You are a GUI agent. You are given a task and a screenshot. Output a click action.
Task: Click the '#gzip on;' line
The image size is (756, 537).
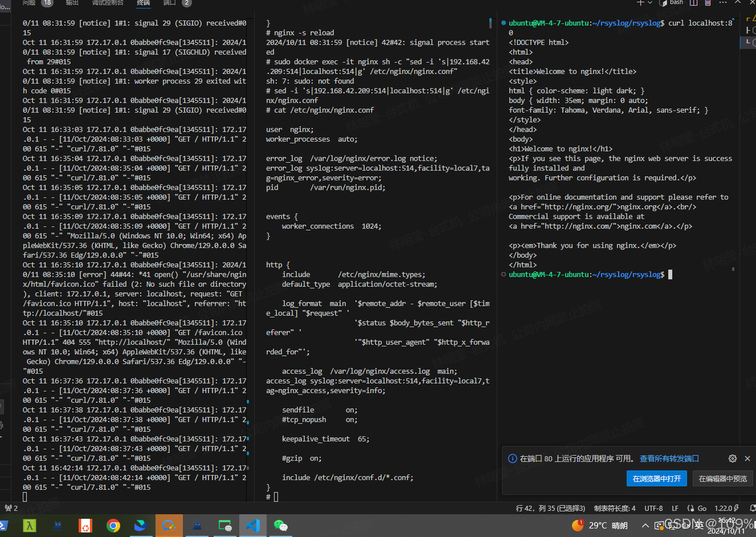tap(302, 458)
